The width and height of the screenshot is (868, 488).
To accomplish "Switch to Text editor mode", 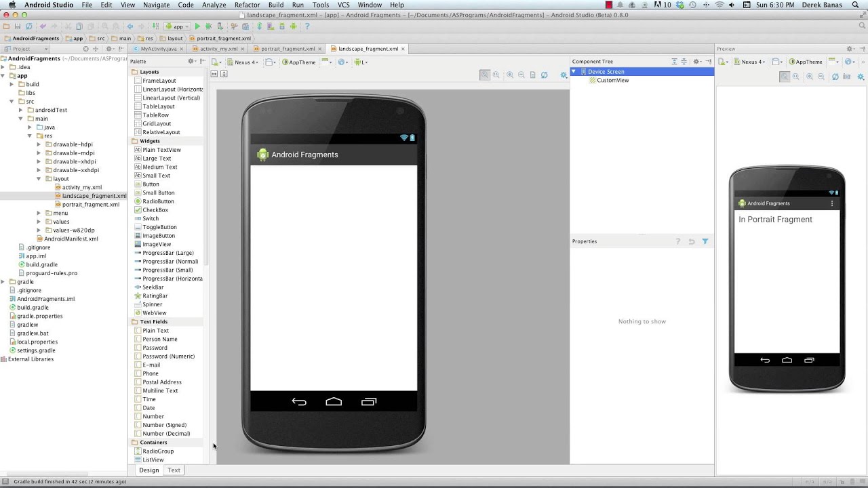I will tap(174, 470).
